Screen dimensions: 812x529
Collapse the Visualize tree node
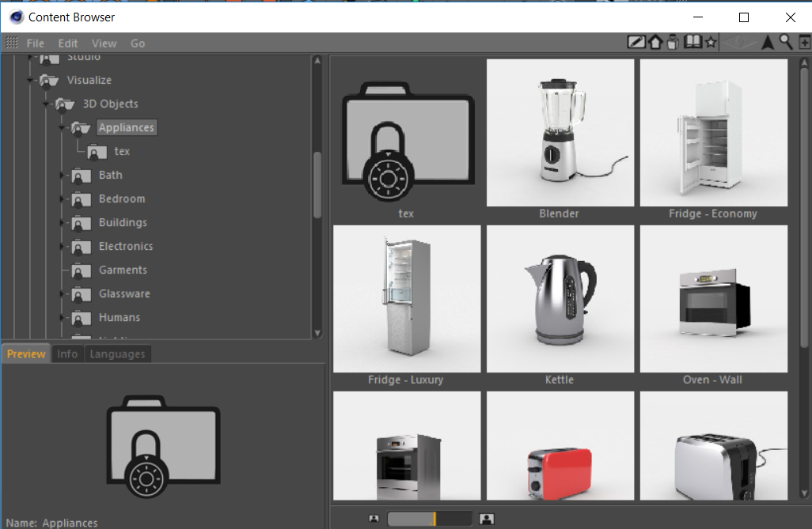pyautogui.click(x=30, y=80)
